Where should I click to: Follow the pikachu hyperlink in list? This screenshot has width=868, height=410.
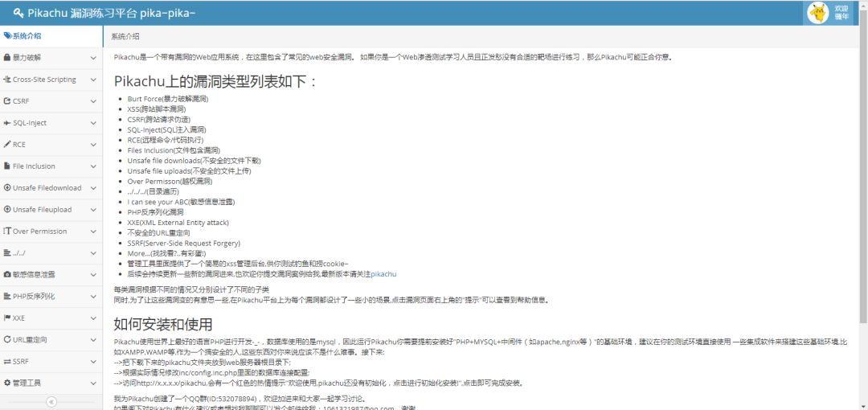coord(383,274)
